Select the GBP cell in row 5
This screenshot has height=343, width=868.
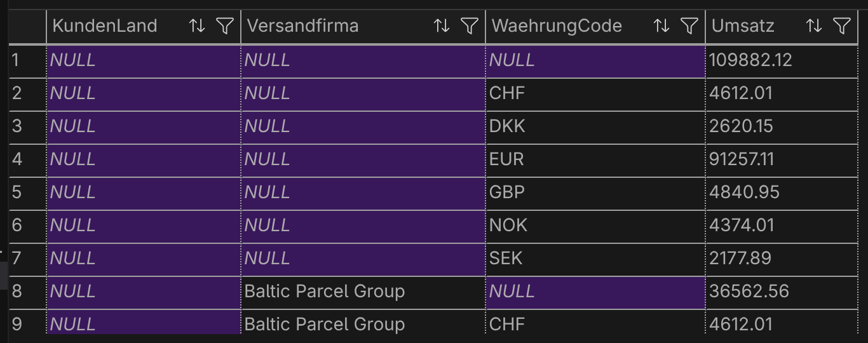[x=507, y=192]
